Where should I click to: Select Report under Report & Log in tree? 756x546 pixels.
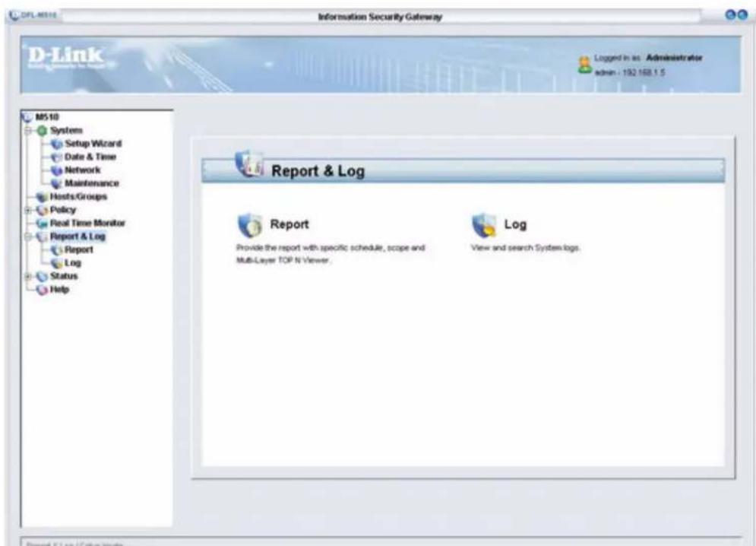coord(78,249)
